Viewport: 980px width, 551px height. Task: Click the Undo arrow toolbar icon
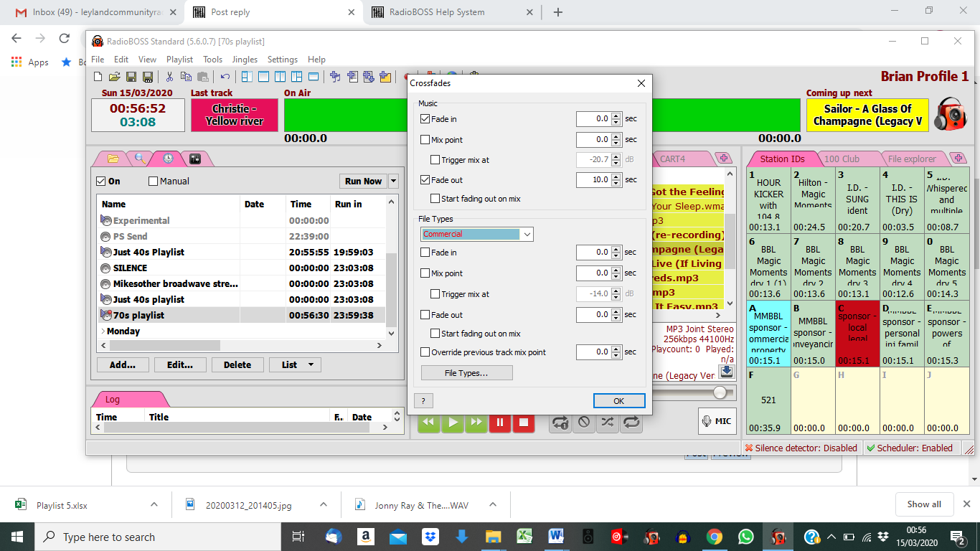(x=225, y=77)
